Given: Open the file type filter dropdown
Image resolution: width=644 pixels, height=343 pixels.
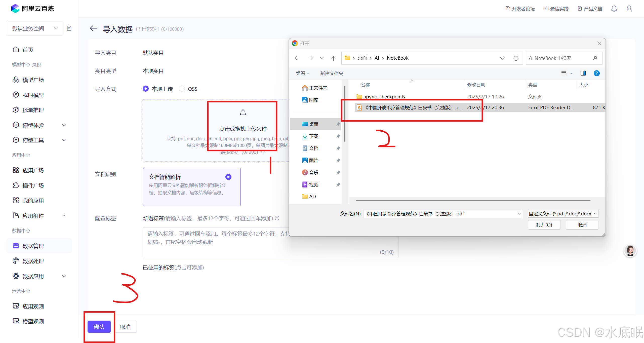Looking at the screenshot, I should tap(563, 214).
